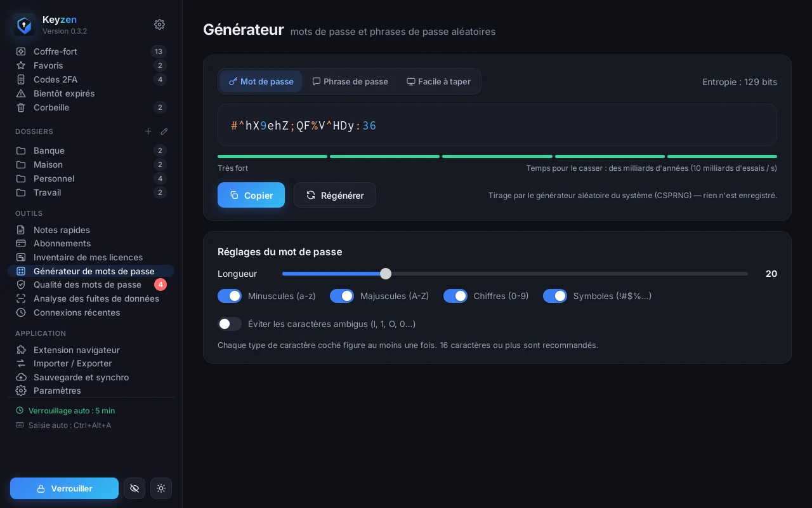Copy the generated password with Copier
The height and width of the screenshot is (508, 812).
click(251, 195)
